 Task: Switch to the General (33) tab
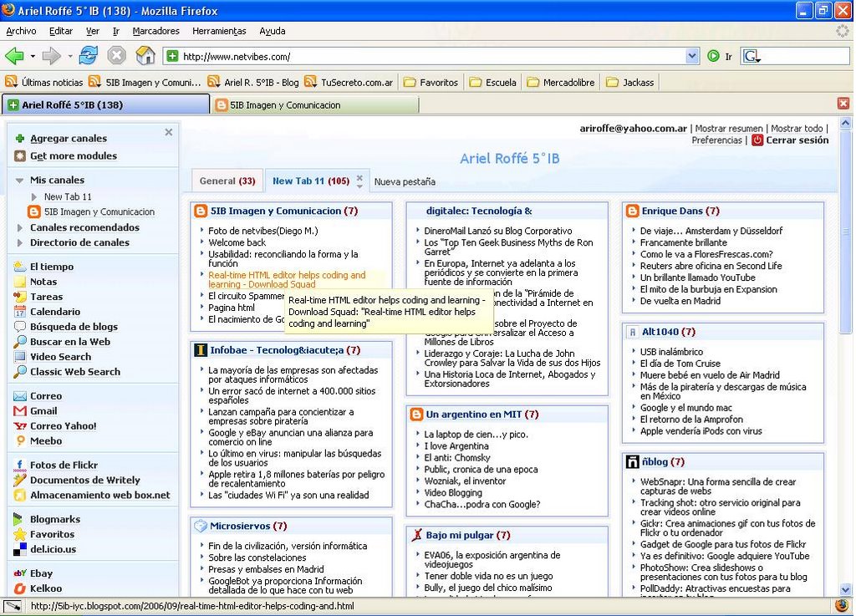[x=227, y=181]
